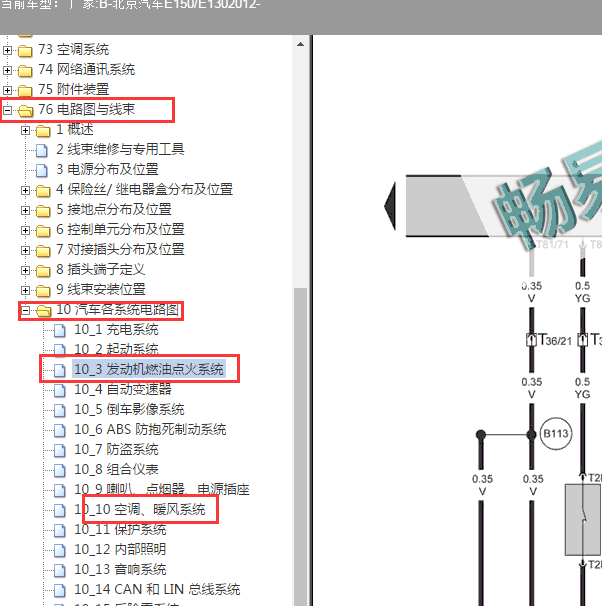Open 10_12 内部照明 diagram
Image resolution: width=602 pixels, height=606 pixels.
pyautogui.click(x=120, y=549)
